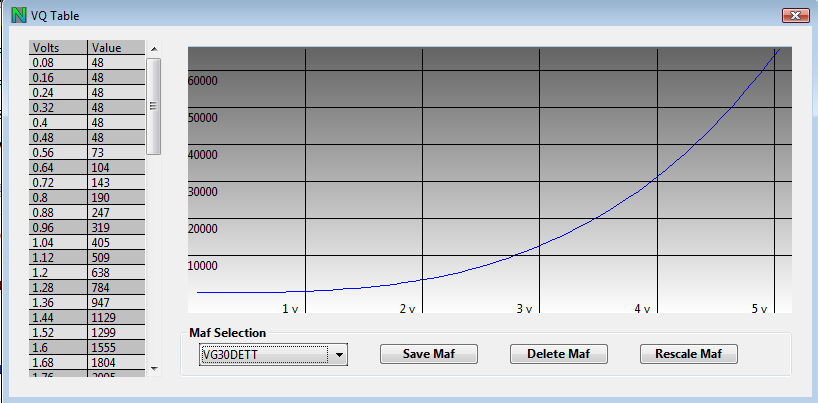Click the VG30DETT combo box field
Screen dimensions: 818x403
tap(263, 354)
